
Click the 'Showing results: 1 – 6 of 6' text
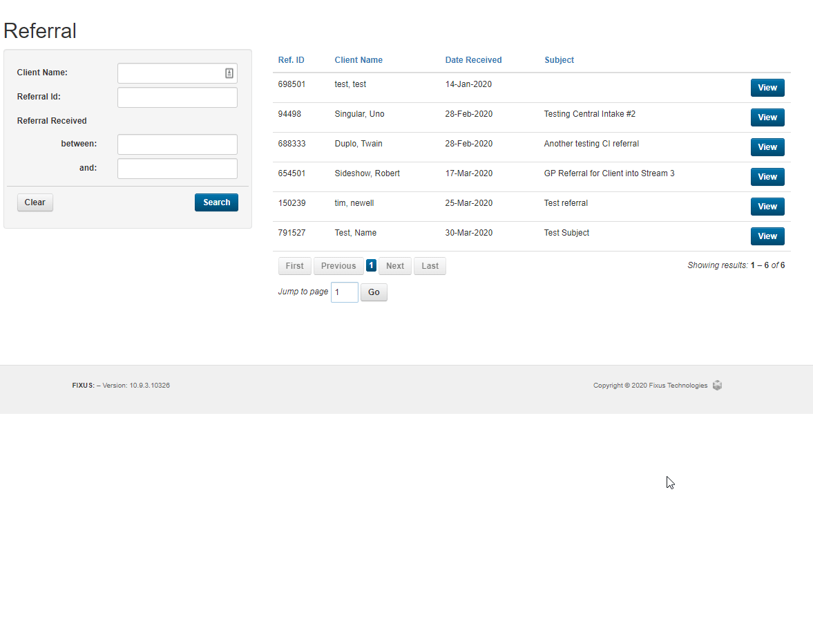[736, 265]
